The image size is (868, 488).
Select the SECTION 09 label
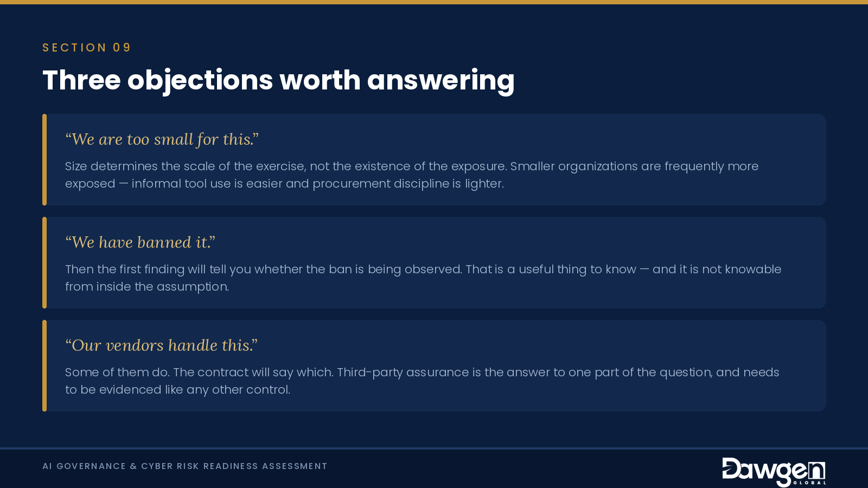click(x=87, y=48)
